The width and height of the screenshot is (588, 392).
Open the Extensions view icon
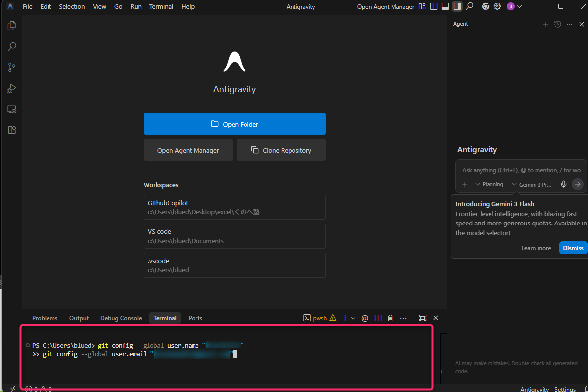(12, 130)
